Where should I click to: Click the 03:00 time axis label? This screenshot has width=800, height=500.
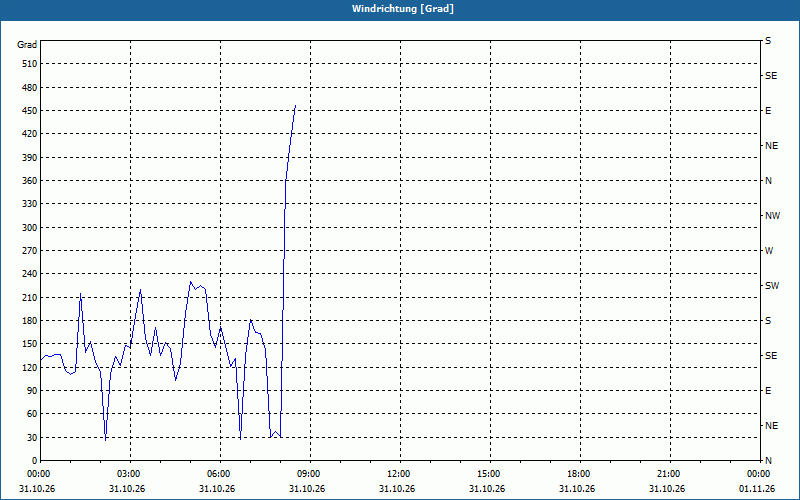(x=129, y=474)
